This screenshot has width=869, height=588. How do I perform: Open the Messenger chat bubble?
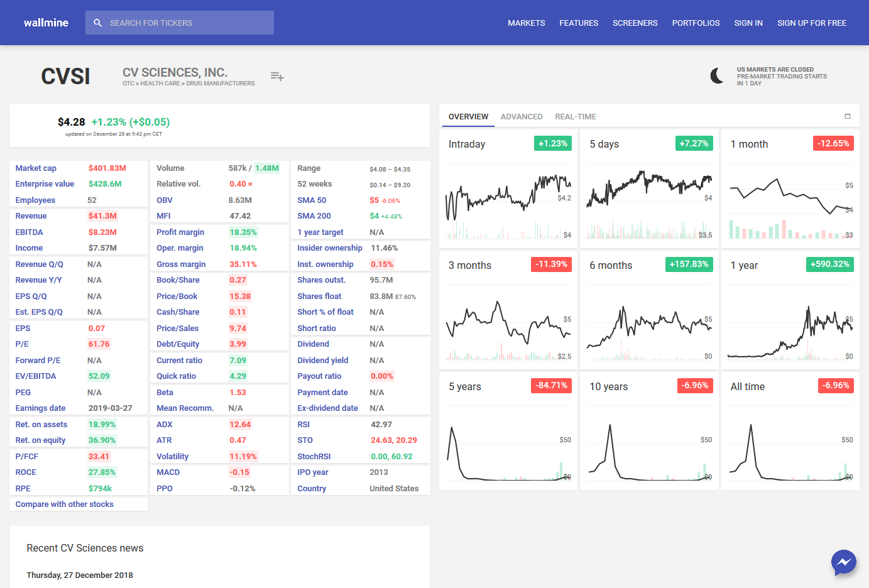coord(843,562)
